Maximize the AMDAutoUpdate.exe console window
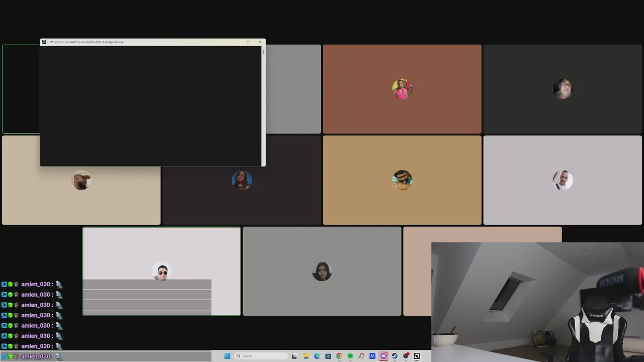 point(248,42)
